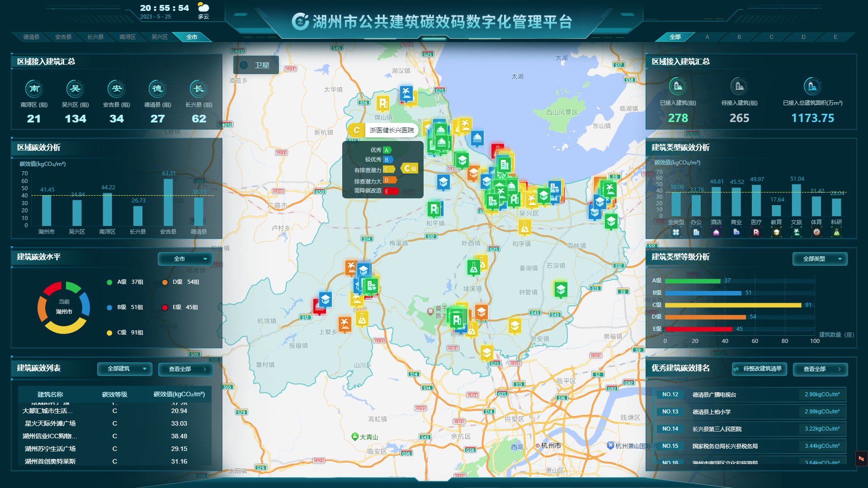Toggle A级 series in donut legend
The image size is (868, 488).
[x=126, y=282]
